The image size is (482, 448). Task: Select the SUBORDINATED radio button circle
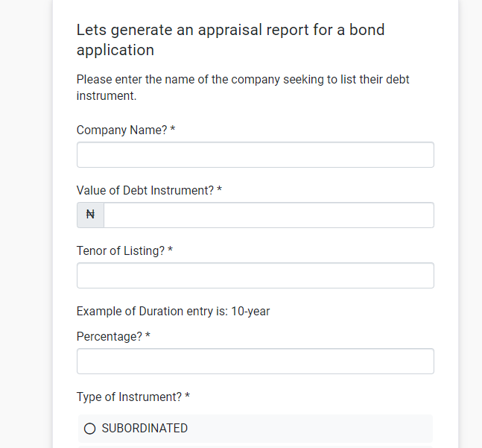[89, 429]
